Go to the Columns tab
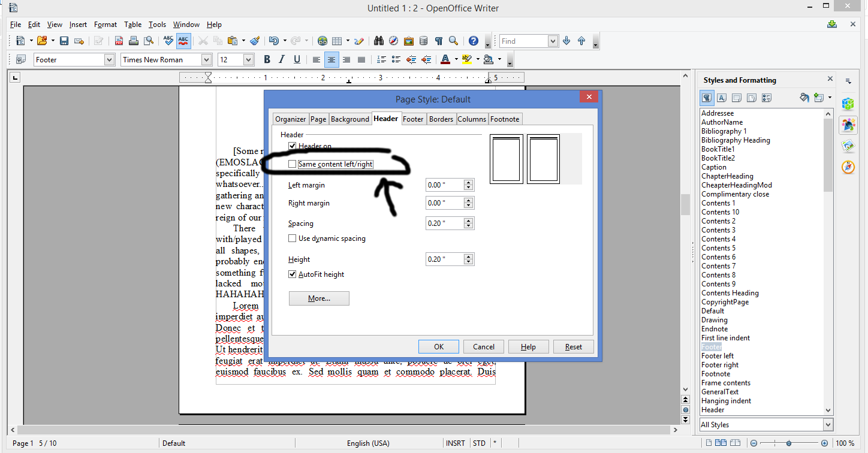 (x=472, y=119)
